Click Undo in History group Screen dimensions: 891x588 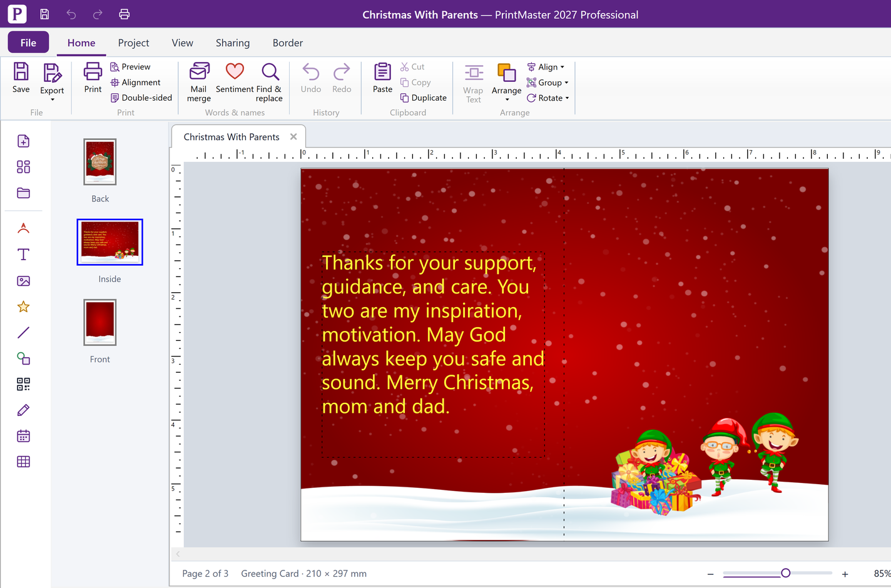(311, 78)
